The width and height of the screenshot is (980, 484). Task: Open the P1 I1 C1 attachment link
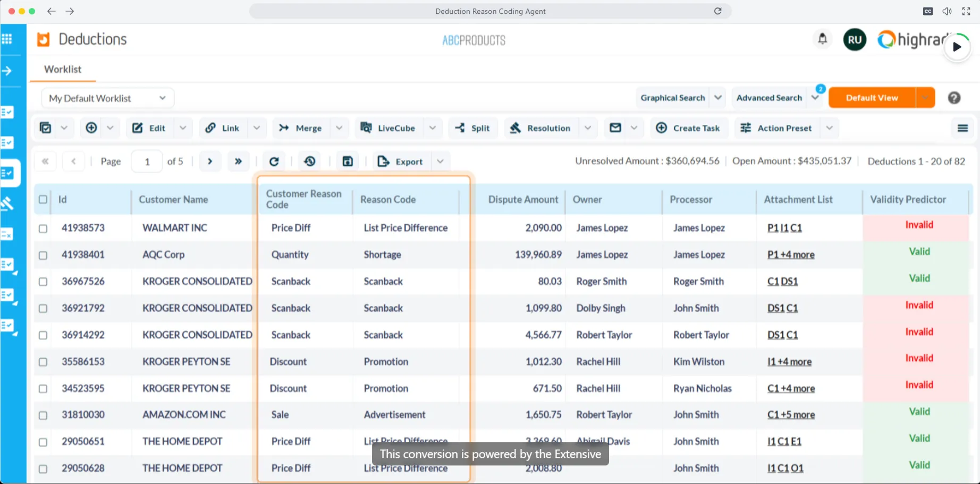coord(784,228)
